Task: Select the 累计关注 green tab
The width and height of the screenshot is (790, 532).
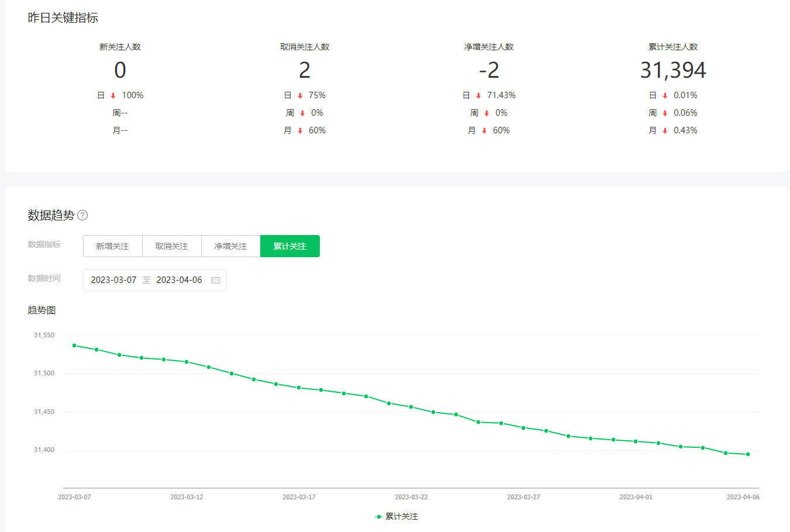Action: (290, 246)
